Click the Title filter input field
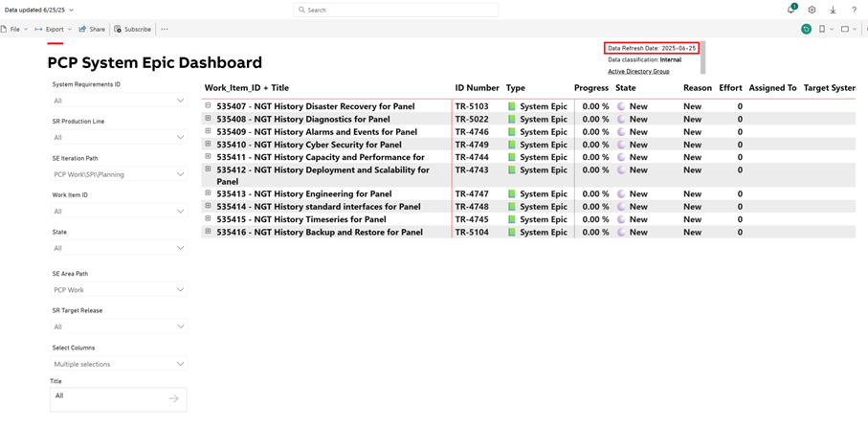This screenshot has height=428, width=868. click(x=119, y=399)
